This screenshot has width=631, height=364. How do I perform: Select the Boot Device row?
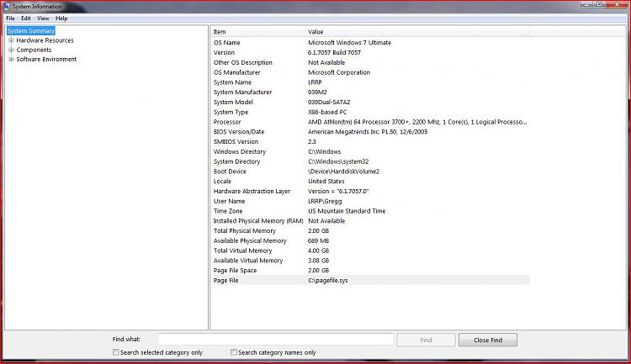point(370,171)
